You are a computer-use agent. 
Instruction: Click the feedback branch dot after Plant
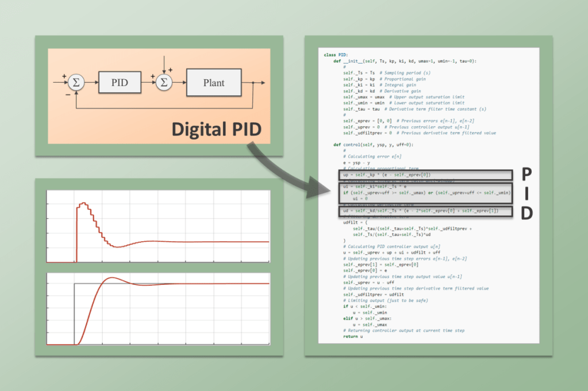point(253,83)
